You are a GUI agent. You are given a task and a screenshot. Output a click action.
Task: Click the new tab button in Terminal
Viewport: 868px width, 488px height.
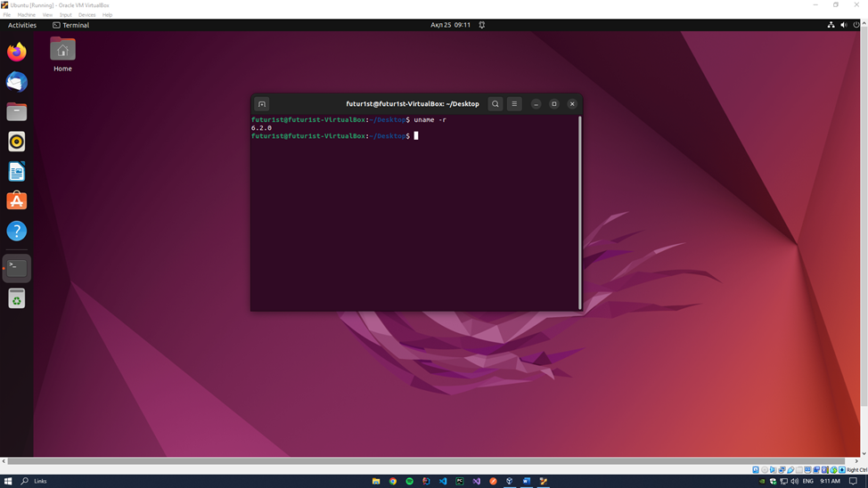(262, 104)
